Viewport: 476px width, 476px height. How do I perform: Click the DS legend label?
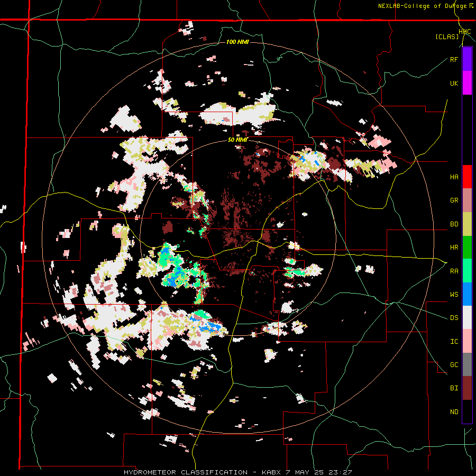pyautogui.click(x=454, y=318)
